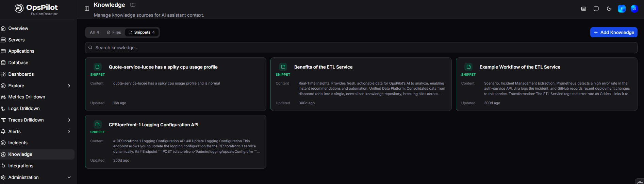
Task: Open the chat bubble icon
Action: [596, 9]
